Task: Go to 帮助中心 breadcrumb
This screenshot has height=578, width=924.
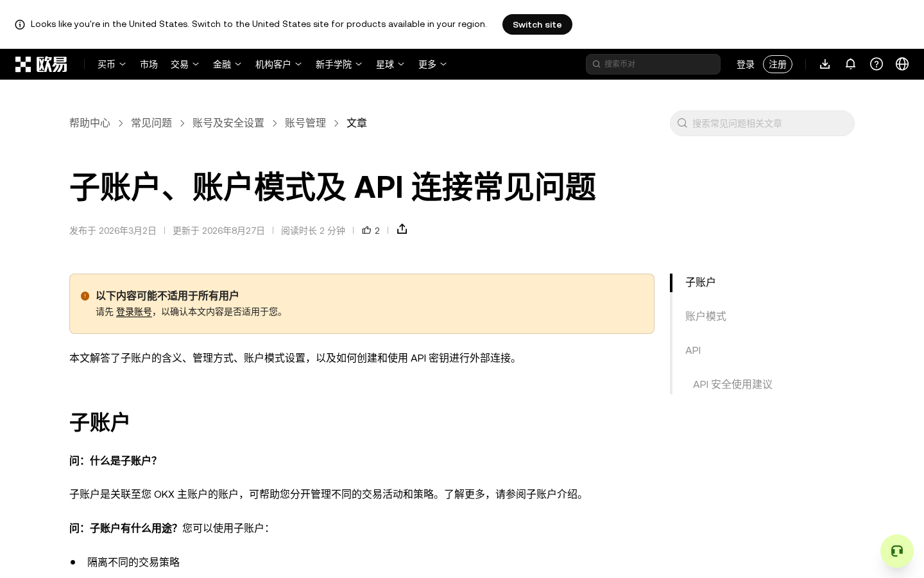Action: pos(90,123)
